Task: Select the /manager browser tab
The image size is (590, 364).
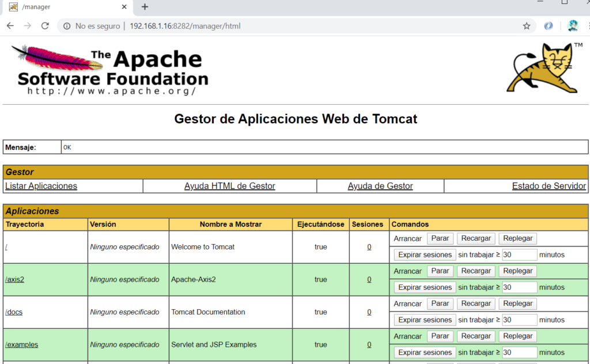Action: point(68,7)
